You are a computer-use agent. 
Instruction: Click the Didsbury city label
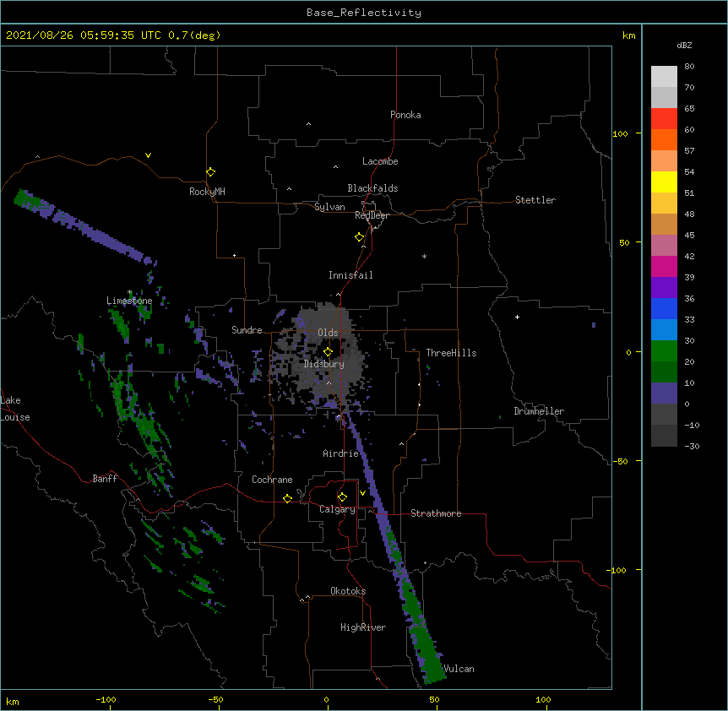click(x=324, y=364)
